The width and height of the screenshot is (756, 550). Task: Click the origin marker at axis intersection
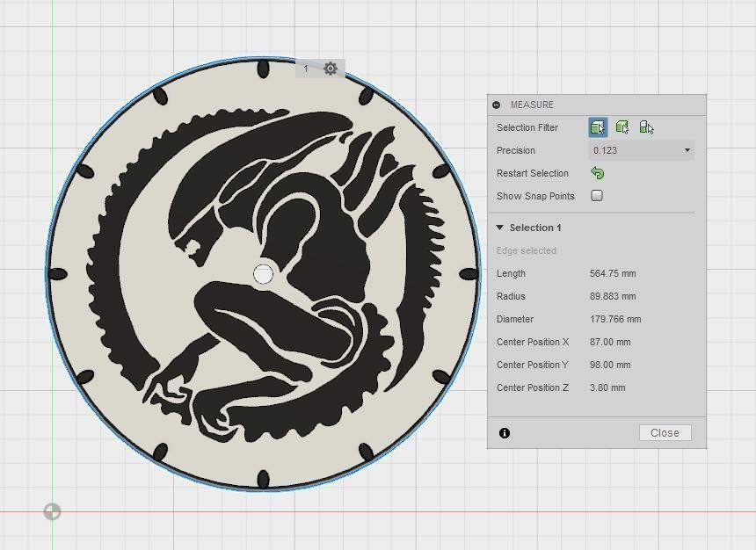point(52,511)
